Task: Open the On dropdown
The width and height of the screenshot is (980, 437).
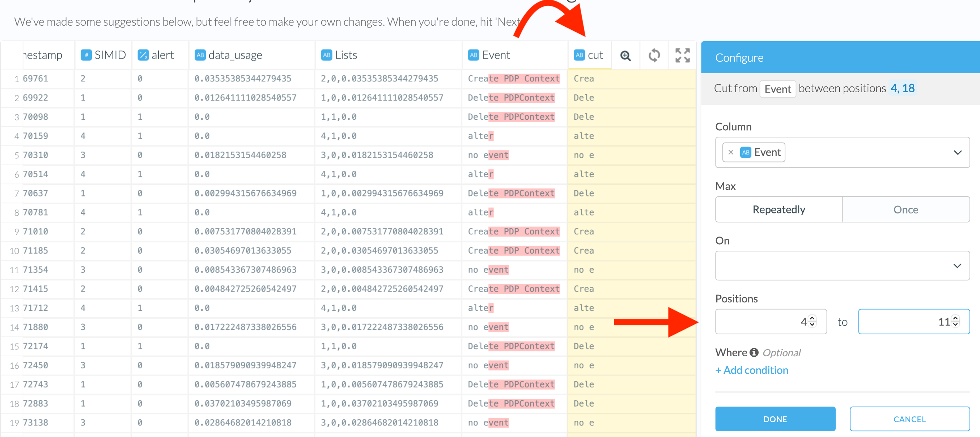Action: click(x=842, y=266)
